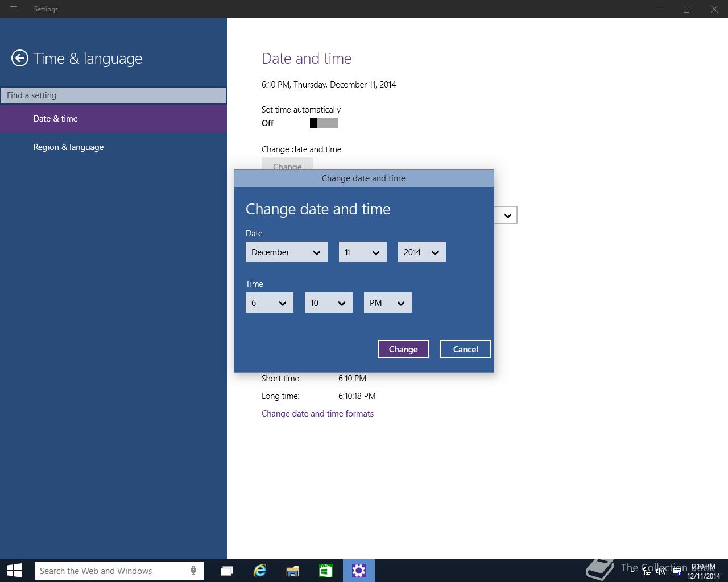Open the month dropdown showing December

coord(287,252)
